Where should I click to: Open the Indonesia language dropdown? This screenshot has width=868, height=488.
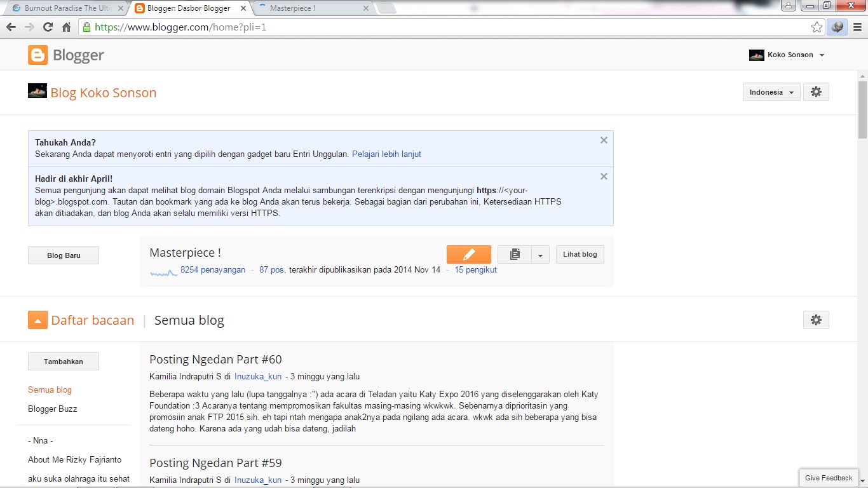point(771,92)
